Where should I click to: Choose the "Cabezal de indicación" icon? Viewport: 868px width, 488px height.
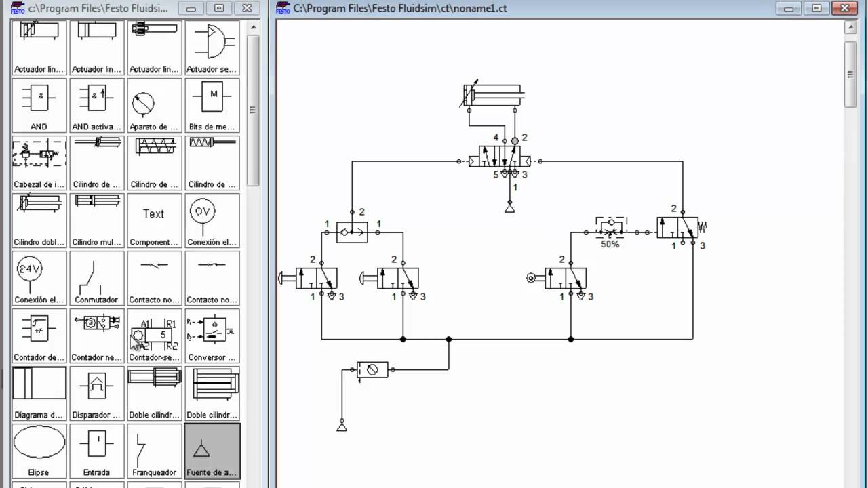39,163
